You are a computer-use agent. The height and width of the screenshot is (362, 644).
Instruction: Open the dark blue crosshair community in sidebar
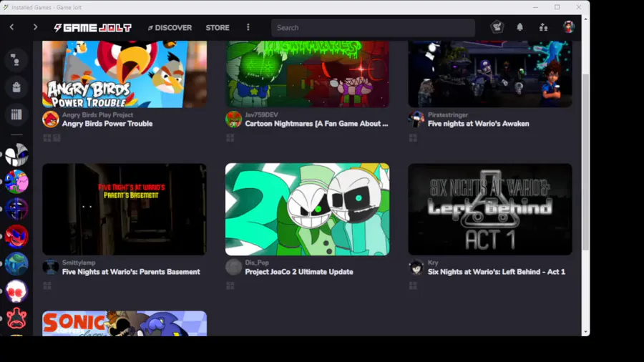click(x=16, y=209)
